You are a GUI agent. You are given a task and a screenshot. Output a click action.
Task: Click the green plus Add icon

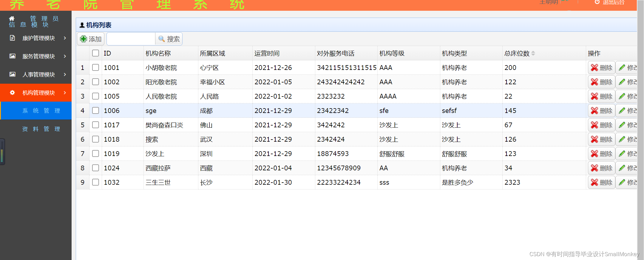(x=84, y=39)
